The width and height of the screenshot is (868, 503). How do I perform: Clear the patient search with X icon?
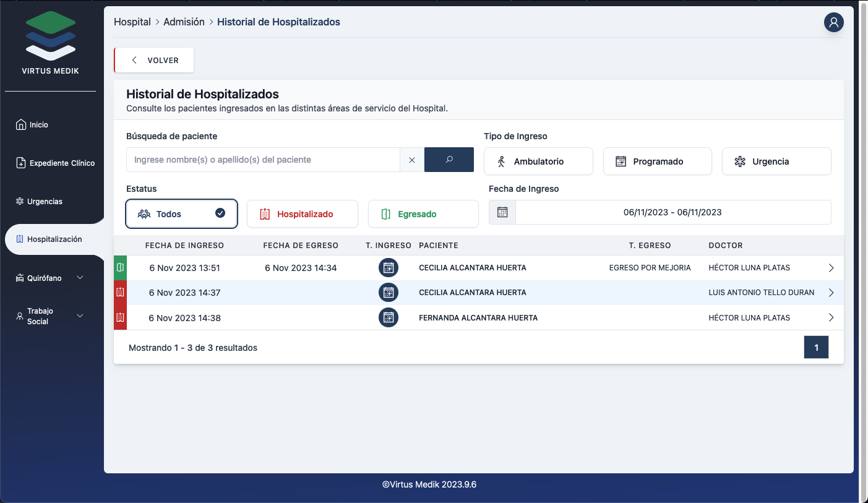(x=412, y=160)
